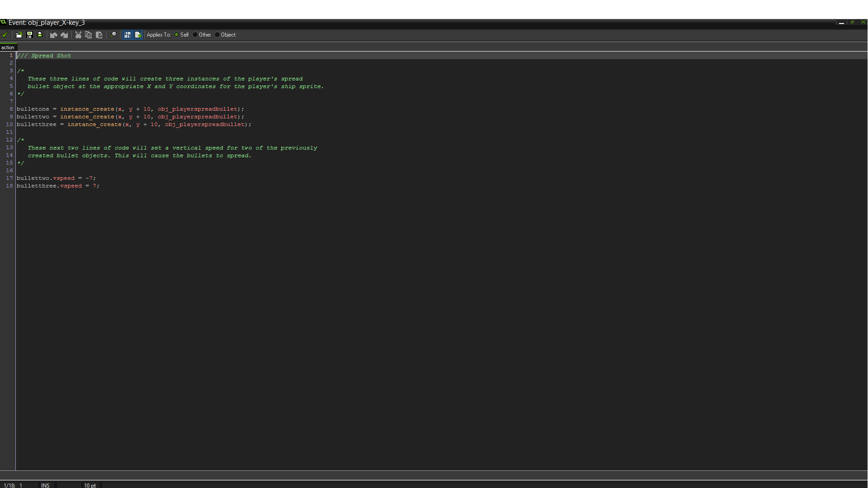Click the 1/18 line position indicator
The height and width of the screenshot is (488, 868).
coord(9,485)
